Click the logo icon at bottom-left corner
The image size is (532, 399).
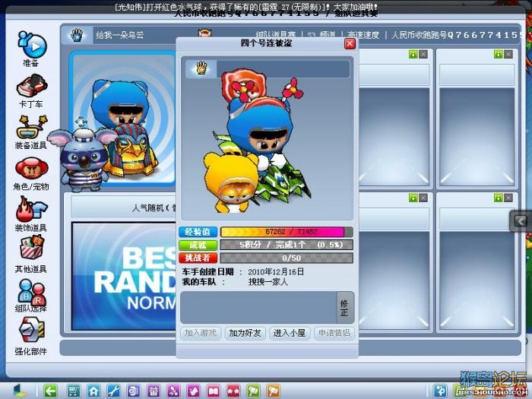pyautogui.click(x=21, y=391)
